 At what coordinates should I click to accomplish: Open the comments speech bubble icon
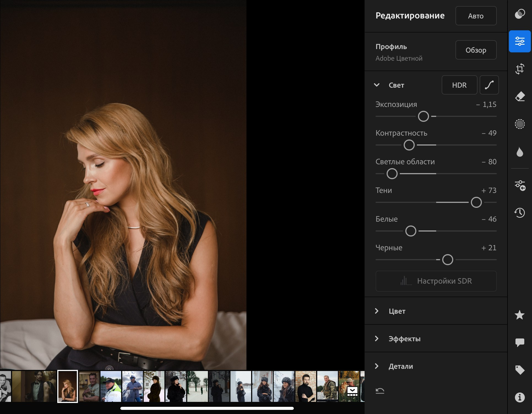[520, 342]
